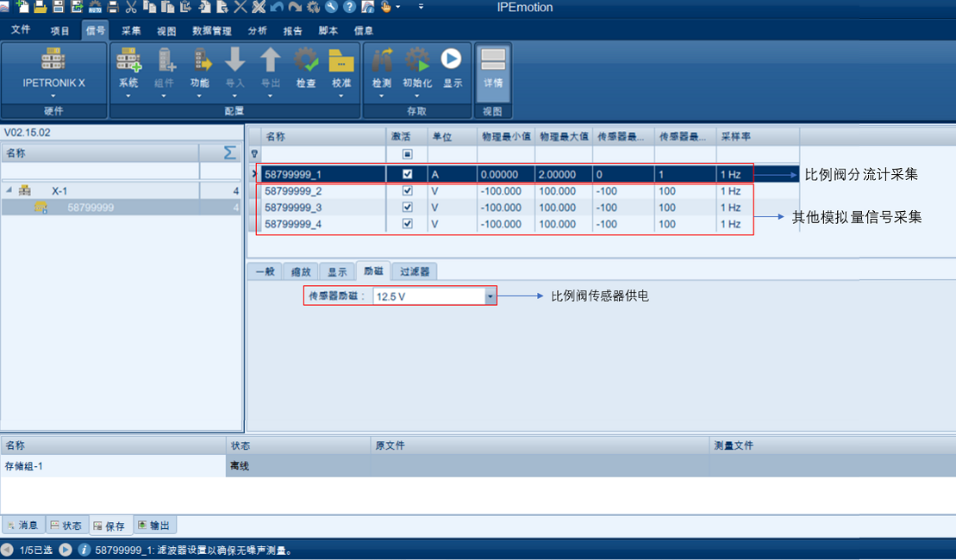Image resolution: width=956 pixels, height=560 pixels.
Task: Click the About info icon beside help
Action: pos(368,7)
